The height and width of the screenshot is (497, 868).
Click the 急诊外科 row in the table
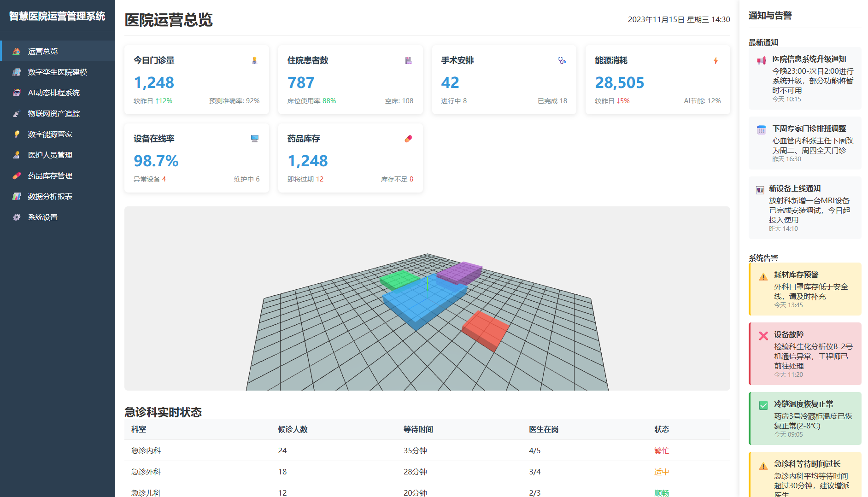(146, 472)
